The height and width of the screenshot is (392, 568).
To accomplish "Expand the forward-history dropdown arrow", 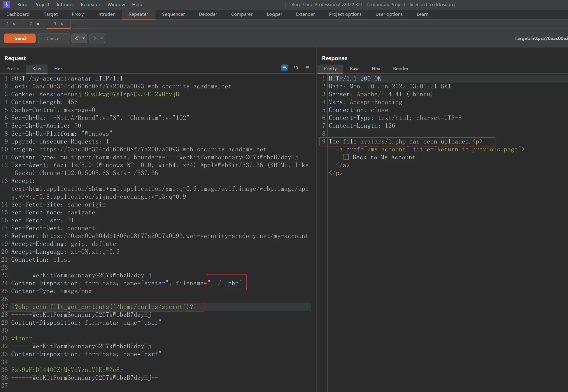I will (101, 38).
